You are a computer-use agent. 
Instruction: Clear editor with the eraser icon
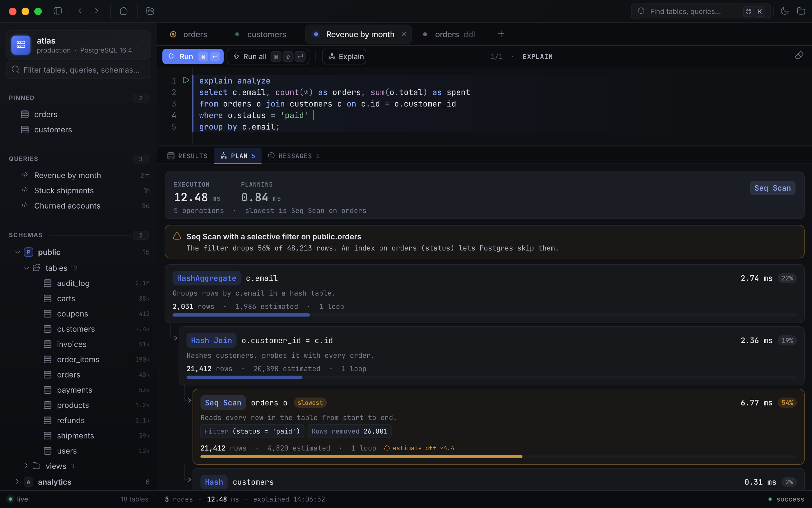click(799, 56)
